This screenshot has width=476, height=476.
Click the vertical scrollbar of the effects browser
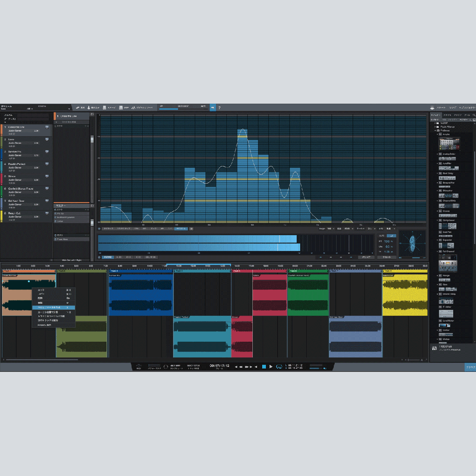475,186
